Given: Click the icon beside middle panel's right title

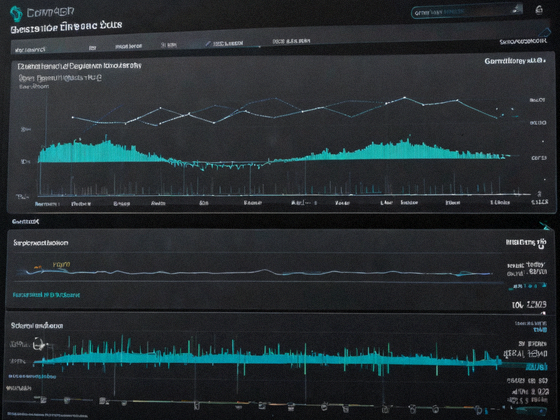Looking at the screenshot, I should (x=542, y=243).
